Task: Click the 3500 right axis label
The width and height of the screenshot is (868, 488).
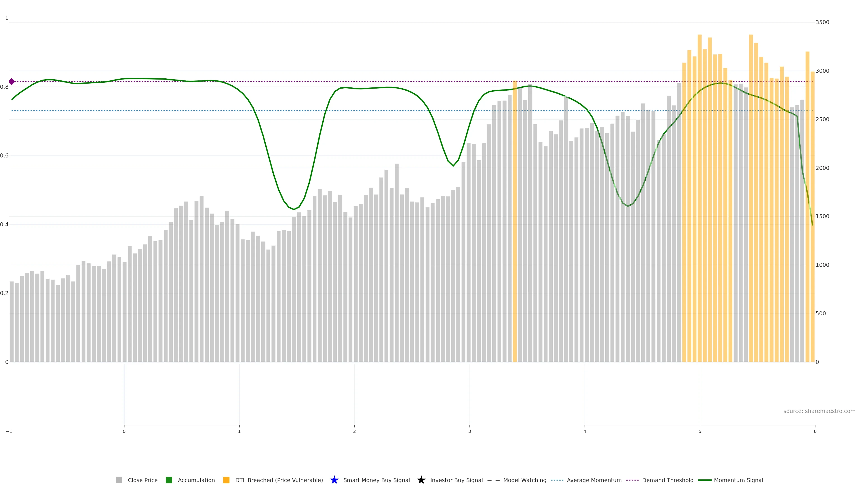Action: point(822,22)
